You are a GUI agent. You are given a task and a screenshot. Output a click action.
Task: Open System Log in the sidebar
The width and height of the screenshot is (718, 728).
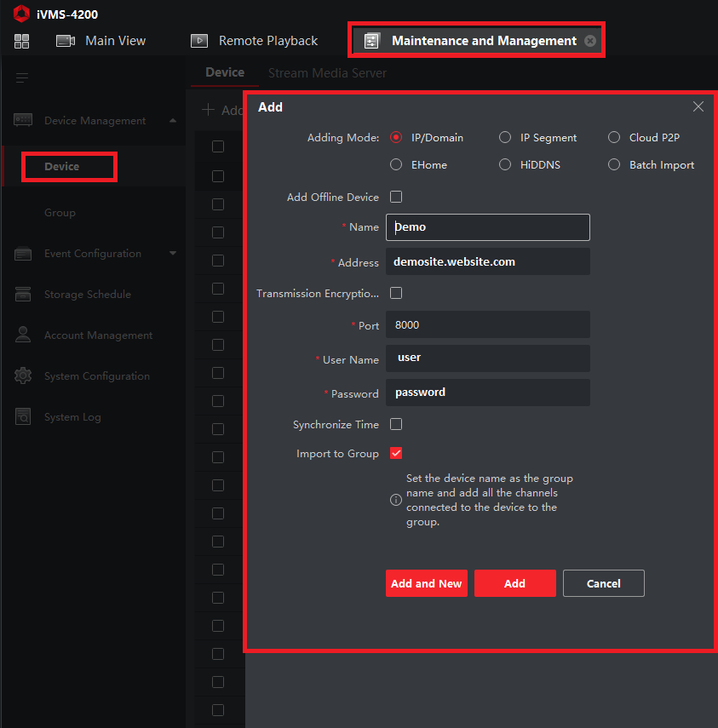[72, 417]
